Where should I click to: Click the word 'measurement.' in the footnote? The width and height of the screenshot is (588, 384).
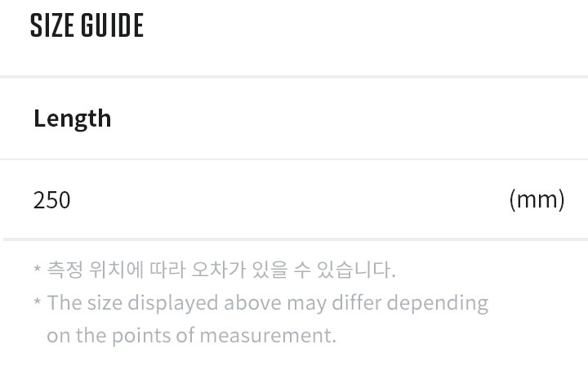pos(268,335)
